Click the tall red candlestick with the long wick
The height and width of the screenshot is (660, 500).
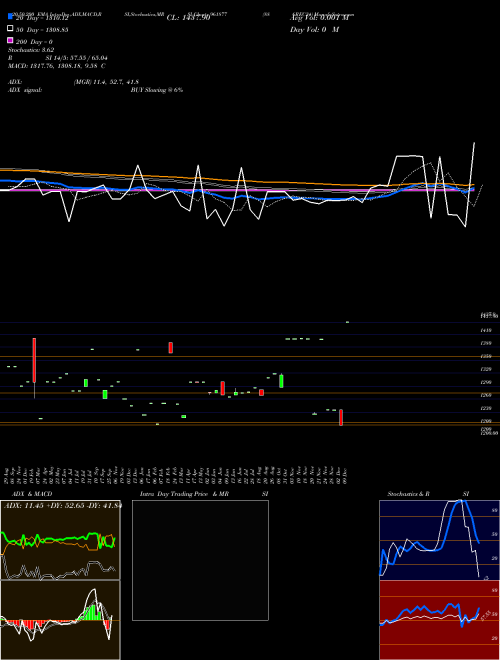pyautogui.click(x=34, y=360)
